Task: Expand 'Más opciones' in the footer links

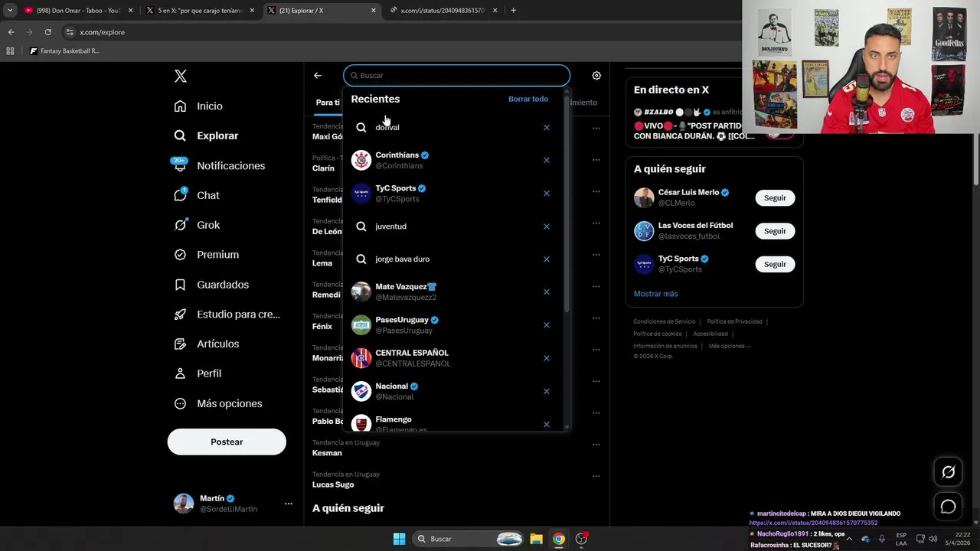Action: 730,346
